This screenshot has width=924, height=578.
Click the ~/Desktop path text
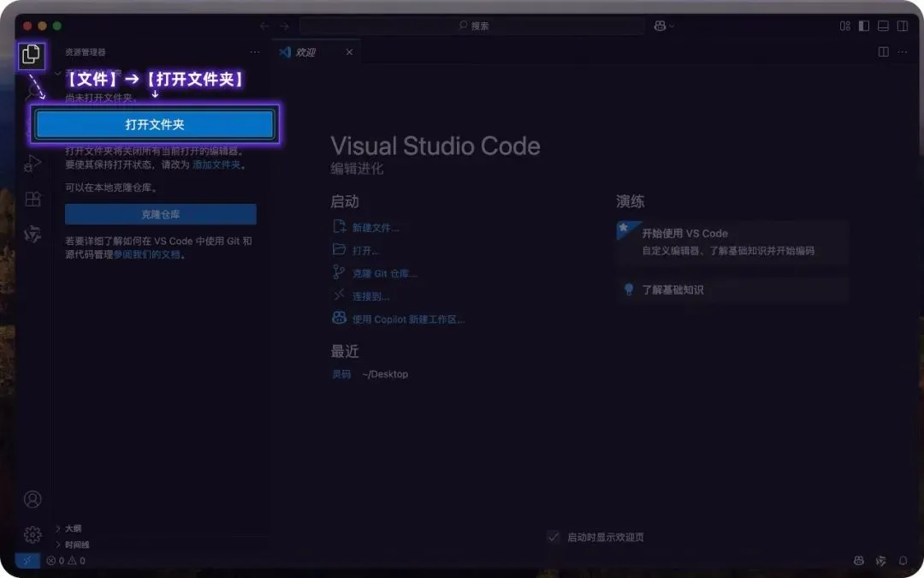point(385,374)
